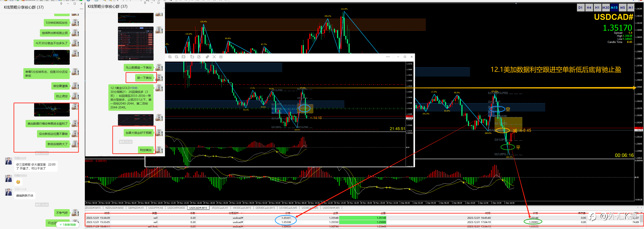The height and width of the screenshot is (229, 644).
Task: Switch chart to H4 timeframe
Action: (589, 8)
